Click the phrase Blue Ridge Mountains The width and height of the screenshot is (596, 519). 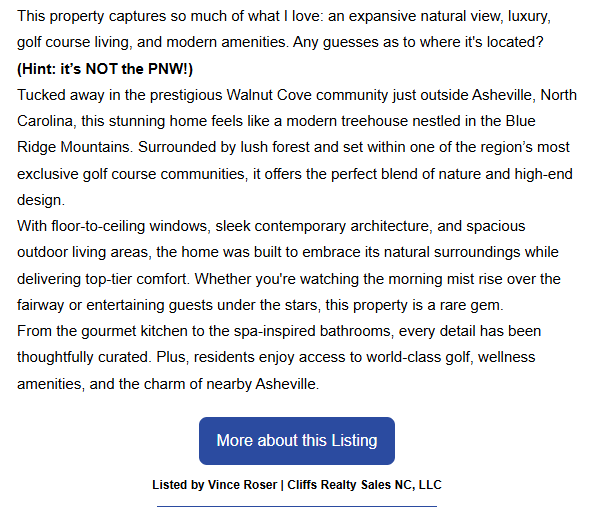276,134
